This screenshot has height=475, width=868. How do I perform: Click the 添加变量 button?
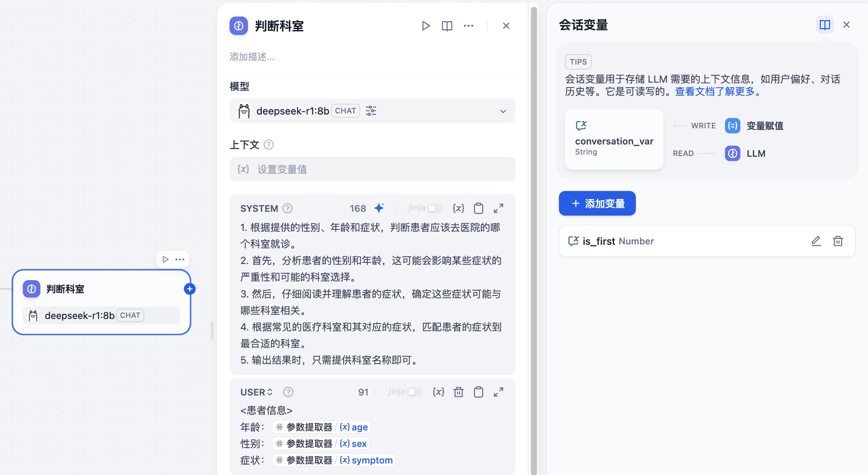coord(597,203)
